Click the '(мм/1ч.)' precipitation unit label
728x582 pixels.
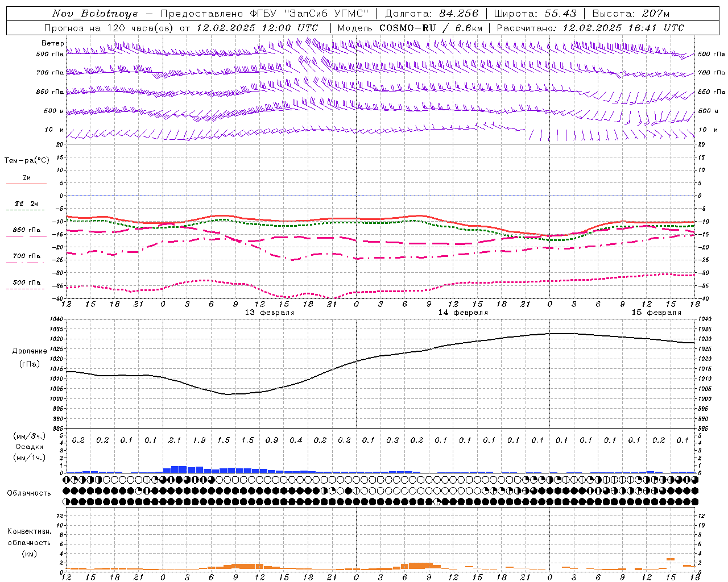(x=30, y=457)
